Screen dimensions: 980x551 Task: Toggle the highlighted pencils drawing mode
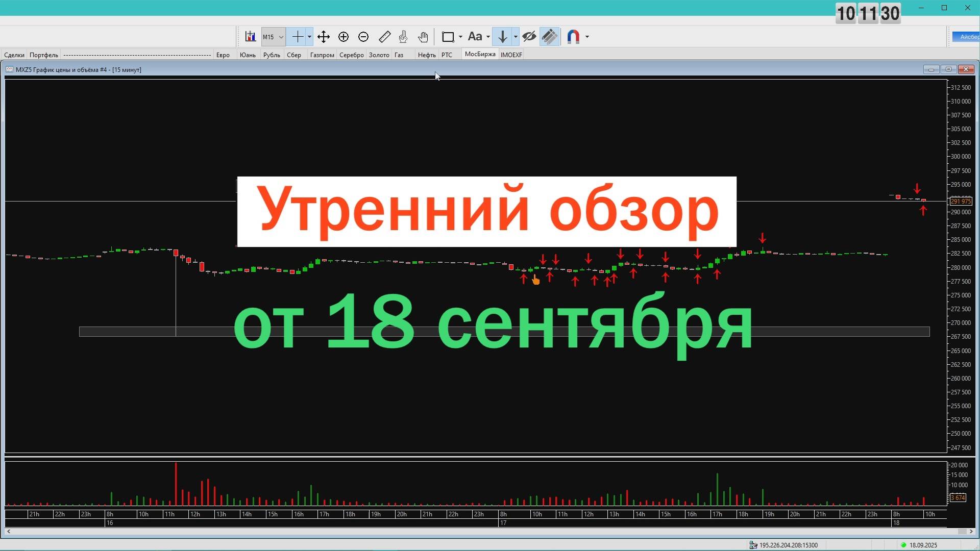549,36
